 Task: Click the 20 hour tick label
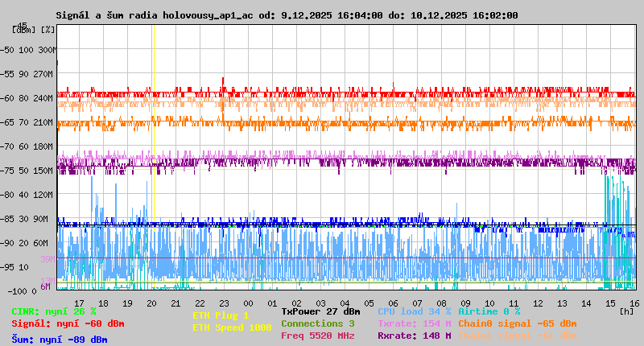tap(151, 303)
